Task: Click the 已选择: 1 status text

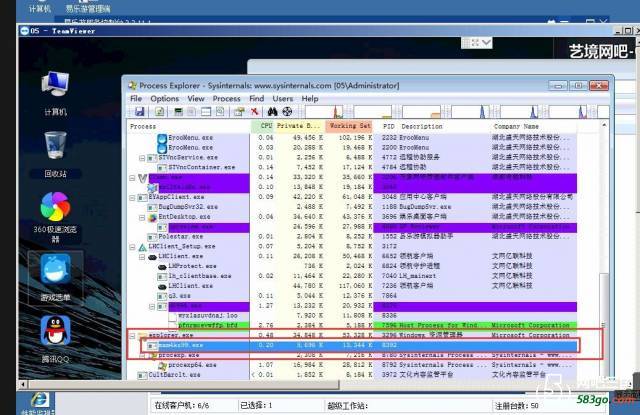Action: (256, 406)
